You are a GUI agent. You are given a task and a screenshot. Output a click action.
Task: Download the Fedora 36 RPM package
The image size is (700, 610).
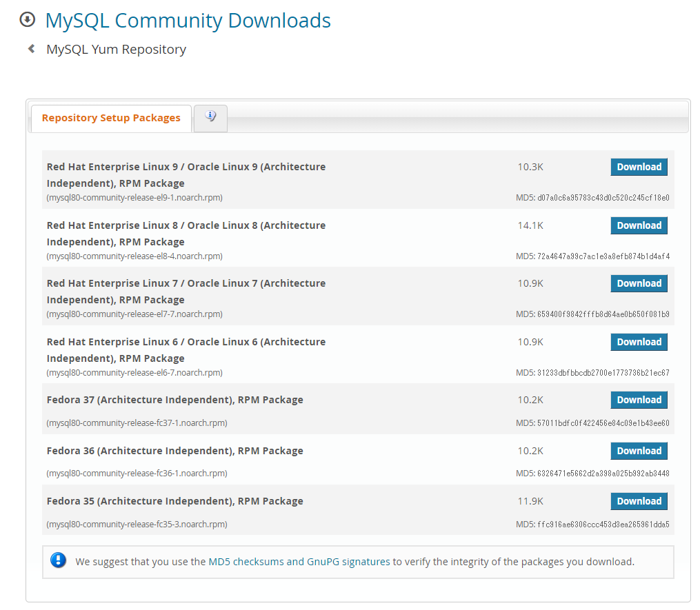click(x=639, y=451)
